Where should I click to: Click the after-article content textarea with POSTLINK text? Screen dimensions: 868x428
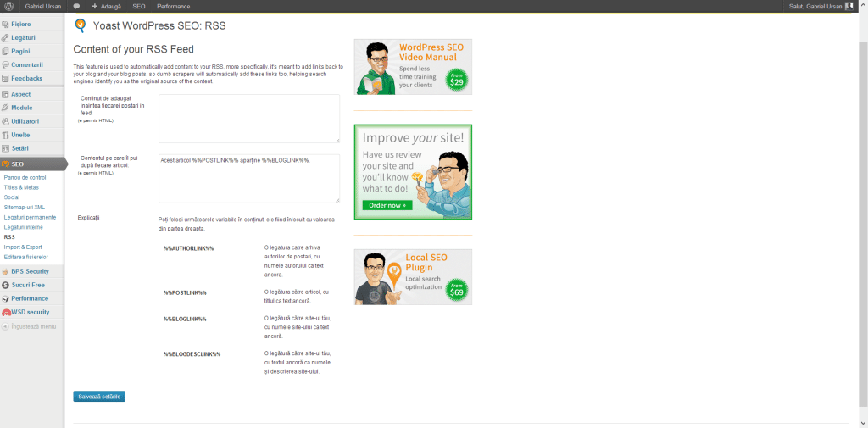(249, 178)
